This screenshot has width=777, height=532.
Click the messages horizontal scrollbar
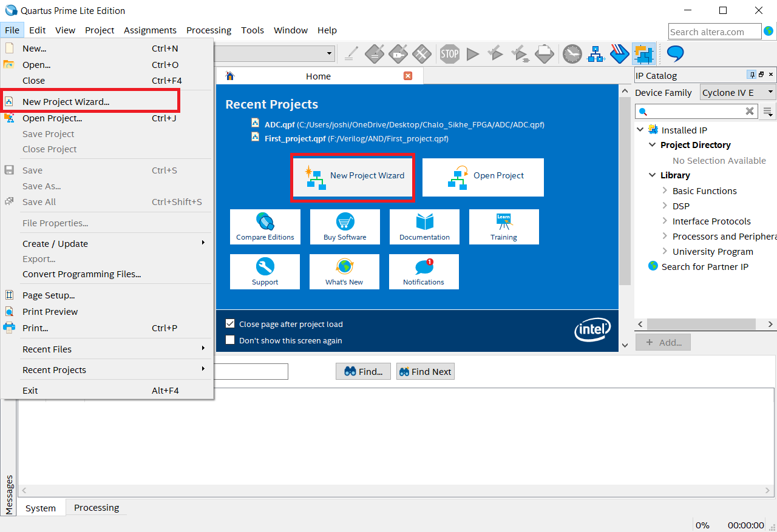[395, 490]
